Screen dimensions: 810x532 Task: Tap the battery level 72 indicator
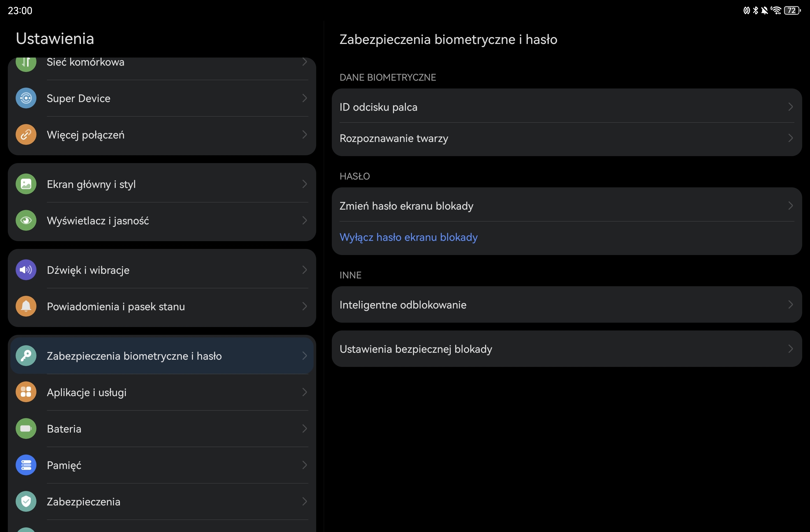(792, 10)
